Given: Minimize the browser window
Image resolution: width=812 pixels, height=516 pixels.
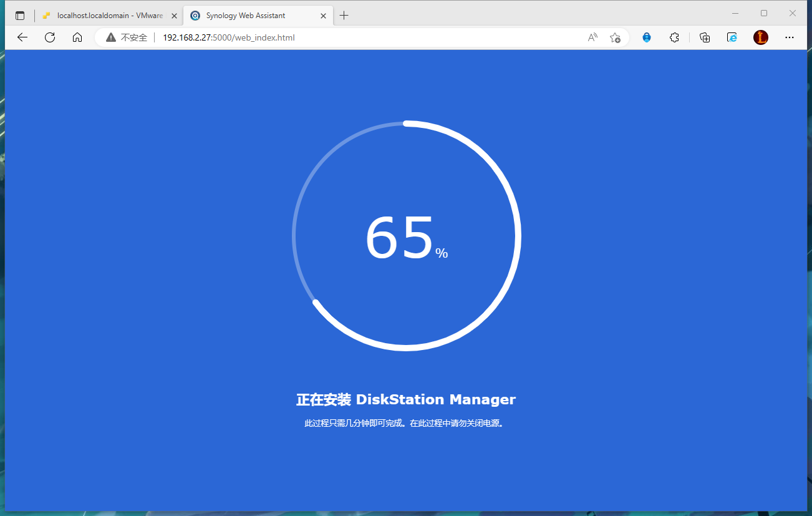Looking at the screenshot, I should (735, 13).
